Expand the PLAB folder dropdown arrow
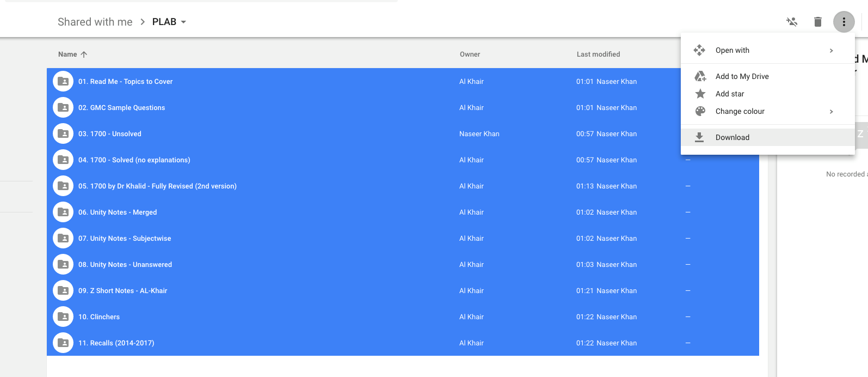 pos(183,22)
